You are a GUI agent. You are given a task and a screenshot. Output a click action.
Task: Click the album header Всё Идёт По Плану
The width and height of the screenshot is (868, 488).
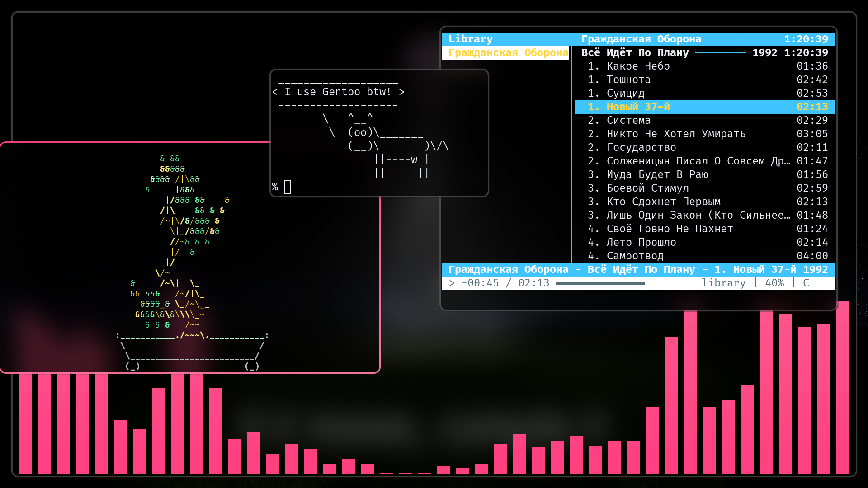click(635, 53)
